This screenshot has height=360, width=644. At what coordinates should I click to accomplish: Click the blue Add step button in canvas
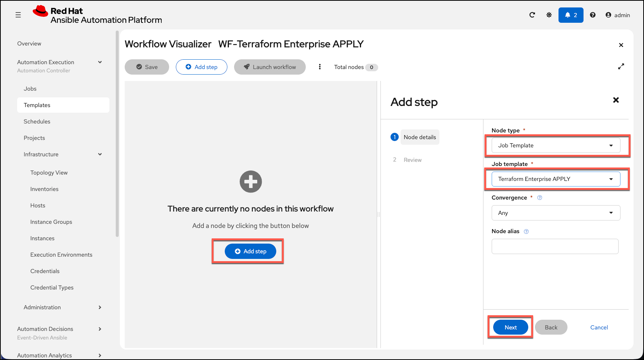(x=250, y=251)
